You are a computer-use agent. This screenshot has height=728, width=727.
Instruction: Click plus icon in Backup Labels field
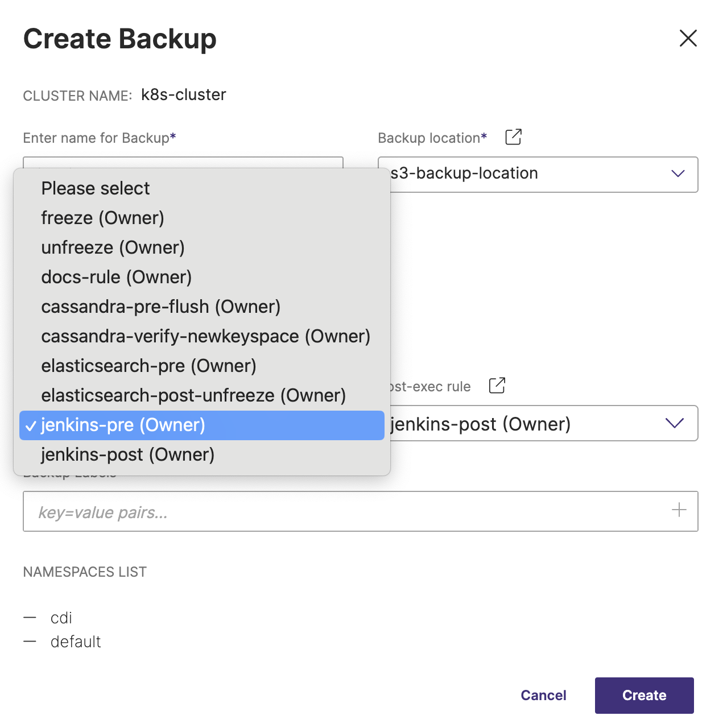pos(679,510)
